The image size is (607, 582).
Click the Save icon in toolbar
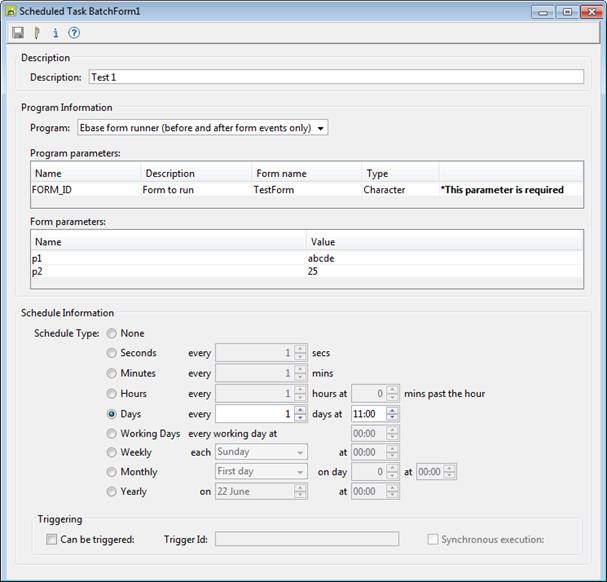pyautogui.click(x=18, y=33)
